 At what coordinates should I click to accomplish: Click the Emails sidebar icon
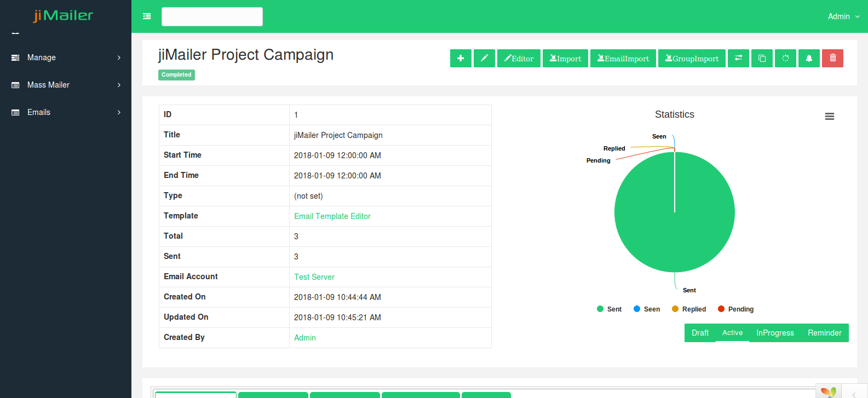tap(15, 112)
